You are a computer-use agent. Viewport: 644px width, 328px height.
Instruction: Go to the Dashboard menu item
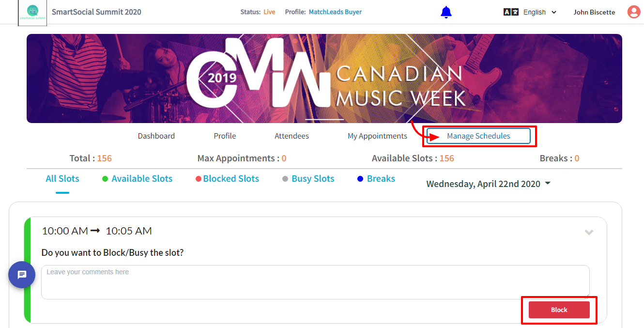click(x=156, y=136)
